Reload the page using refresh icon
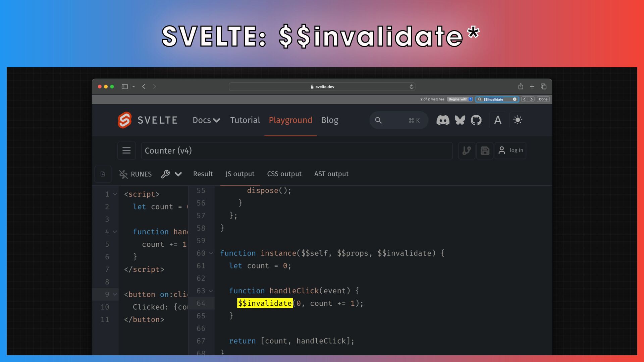Screen dimensions: 644x362 click(x=412, y=87)
